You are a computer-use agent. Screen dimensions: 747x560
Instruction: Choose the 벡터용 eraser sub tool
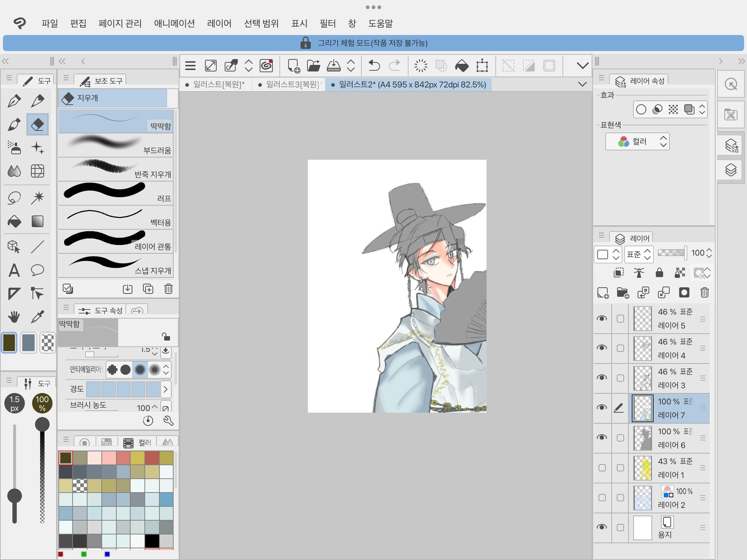click(116, 217)
